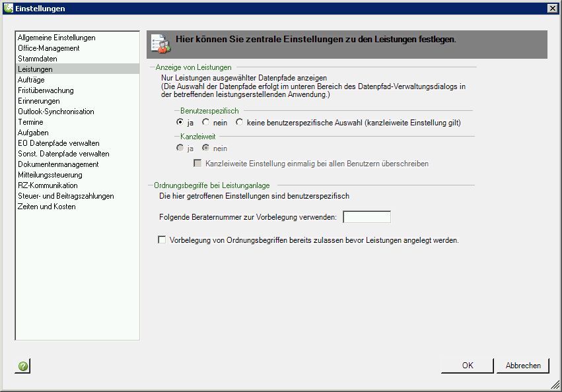This screenshot has width=562, height=392.
Task: Confirm settings with the OK button
Action: pos(468,366)
